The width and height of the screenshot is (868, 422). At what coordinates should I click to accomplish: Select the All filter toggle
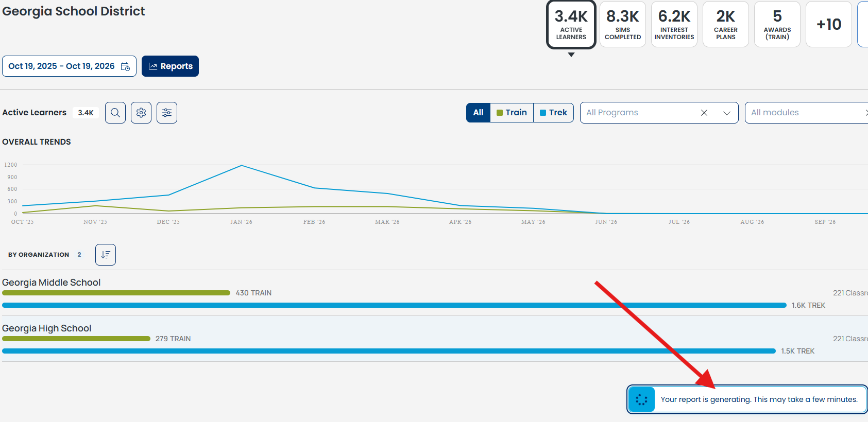tap(478, 113)
